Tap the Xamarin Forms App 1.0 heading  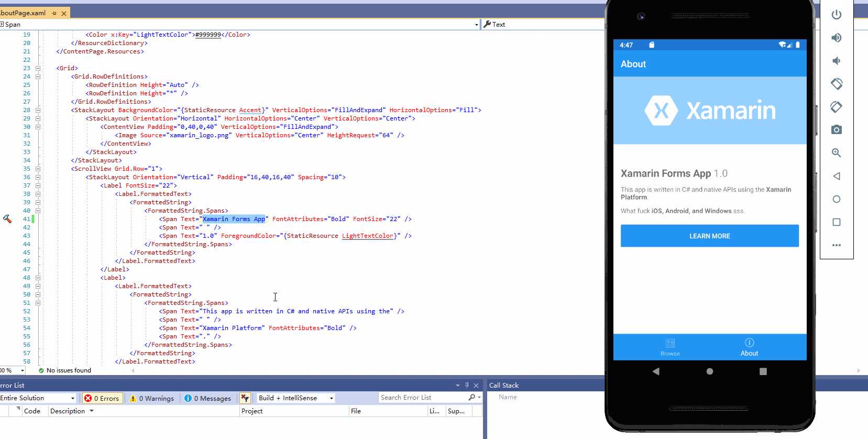click(674, 173)
